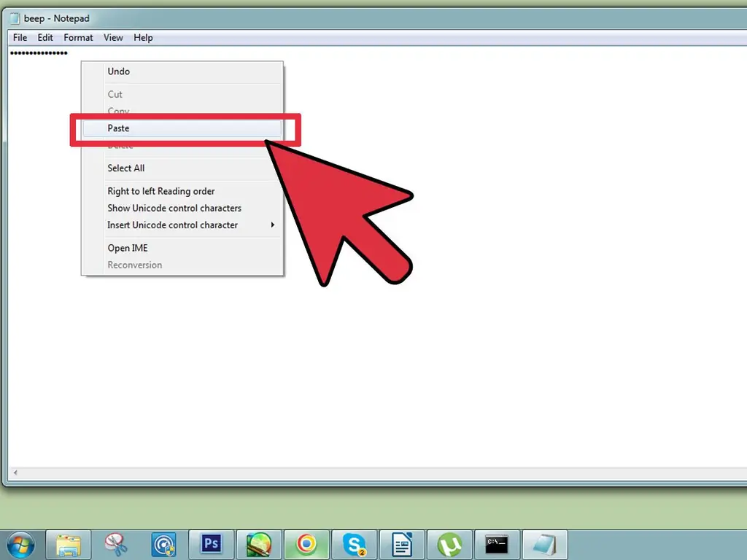Switch to Photoshop on the taskbar

pyautogui.click(x=211, y=544)
